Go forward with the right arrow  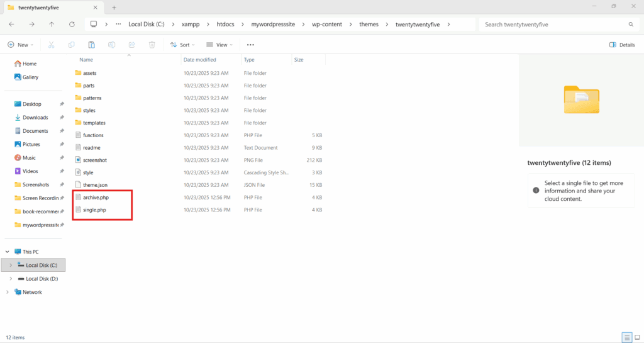coord(31,25)
